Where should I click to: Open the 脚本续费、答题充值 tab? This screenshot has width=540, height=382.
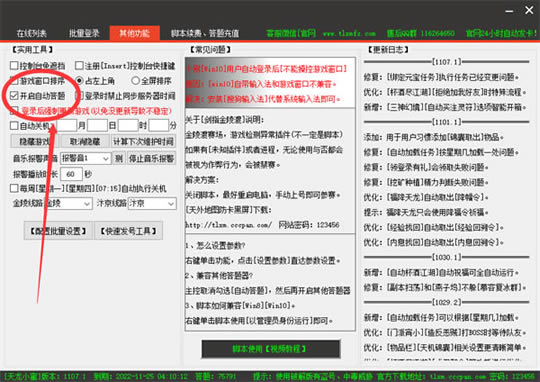pos(205,33)
